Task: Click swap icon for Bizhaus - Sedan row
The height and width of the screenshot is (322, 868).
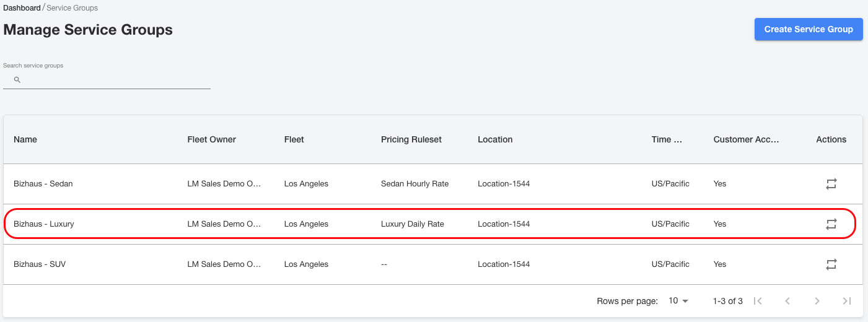Action: pyautogui.click(x=831, y=184)
